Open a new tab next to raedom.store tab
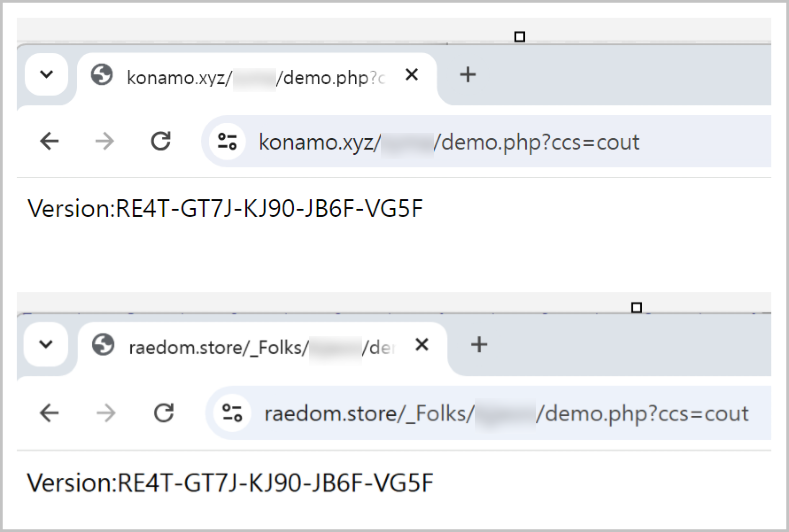Screen dimensions: 789x532 click(x=479, y=345)
